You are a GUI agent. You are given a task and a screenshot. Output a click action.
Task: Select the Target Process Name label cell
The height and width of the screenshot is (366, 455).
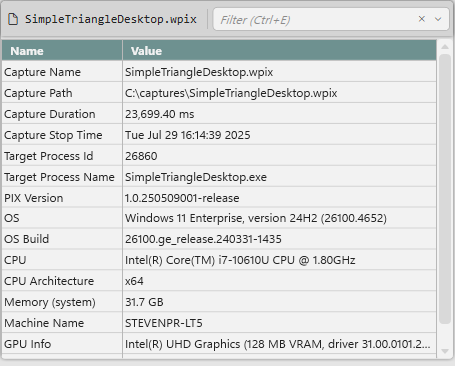click(x=62, y=177)
